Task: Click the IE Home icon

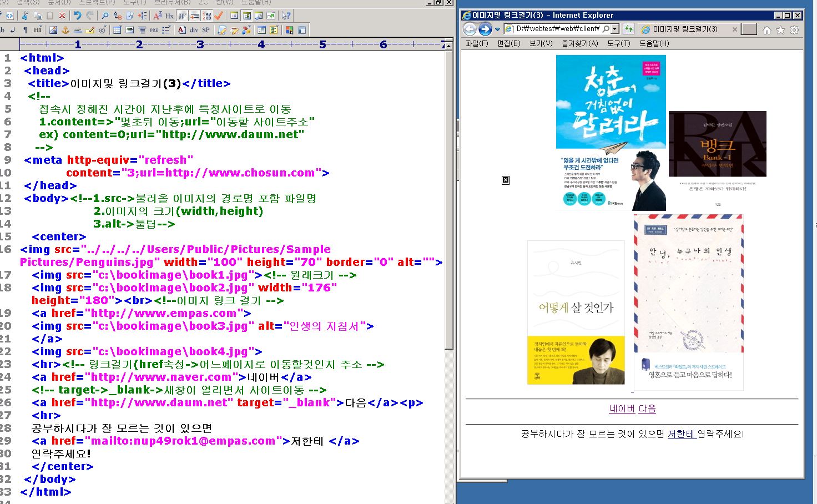Action: pyautogui.click(x=766, y=30)
